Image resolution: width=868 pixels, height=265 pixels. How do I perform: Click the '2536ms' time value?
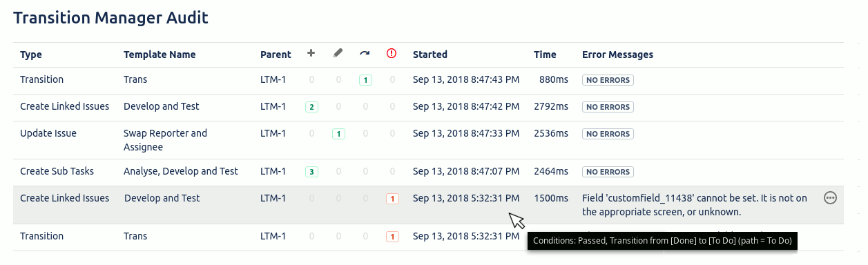(551, 133)
